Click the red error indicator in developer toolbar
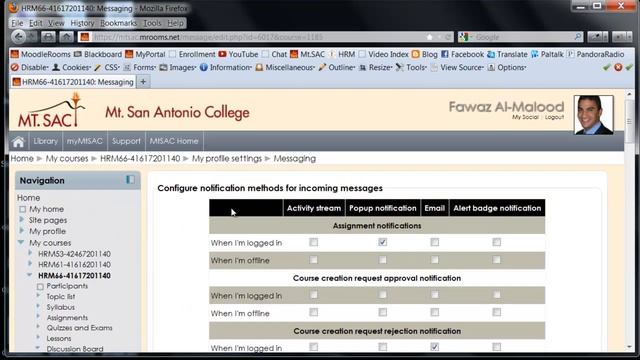 point(618,67)
